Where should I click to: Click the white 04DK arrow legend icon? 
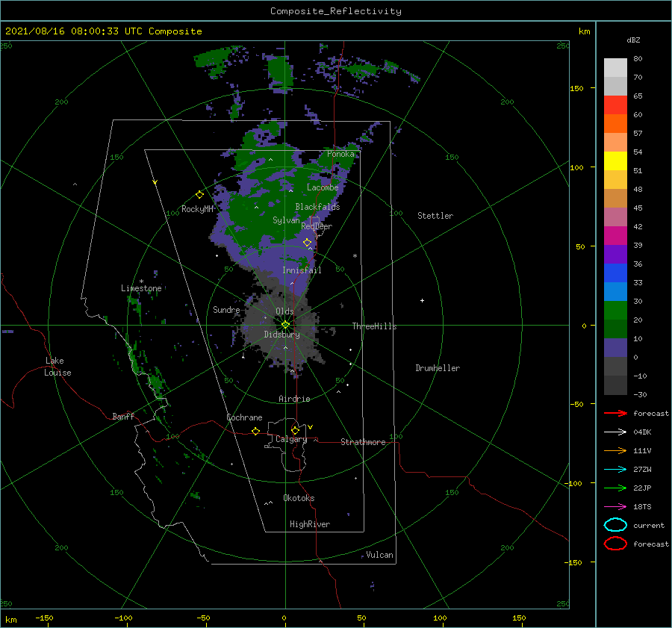coord(615,432)
